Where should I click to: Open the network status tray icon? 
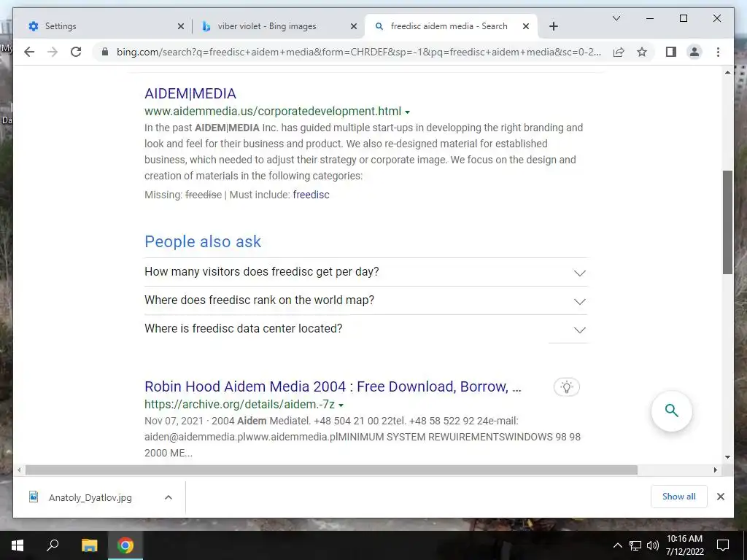(x=635, y=545)
